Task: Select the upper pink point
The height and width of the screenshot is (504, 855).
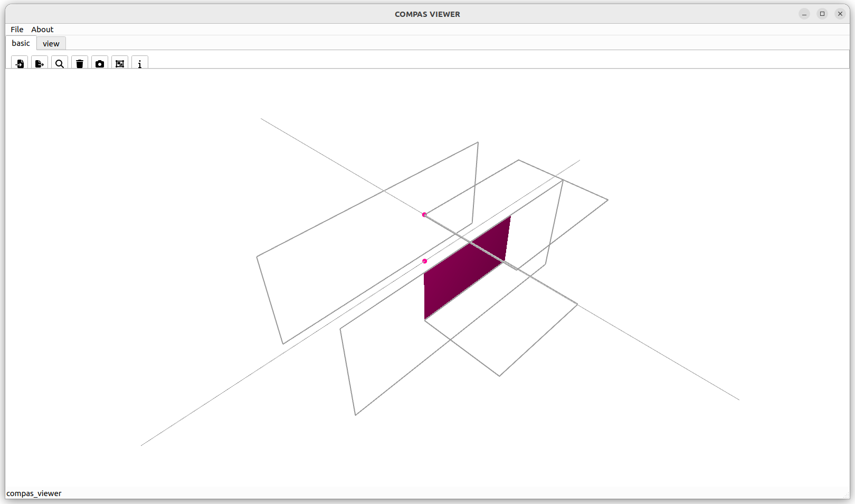Action: [x=424, y=214]
